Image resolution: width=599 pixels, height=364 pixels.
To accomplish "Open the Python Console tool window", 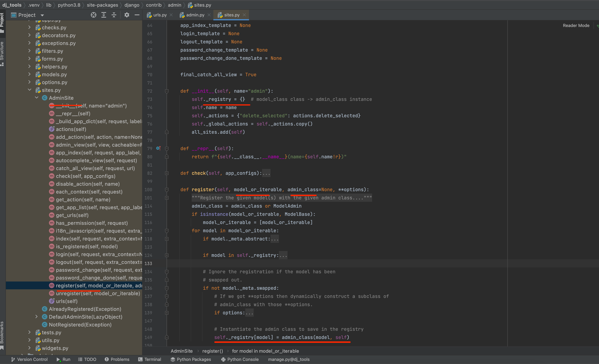I will tap(240, 359).
